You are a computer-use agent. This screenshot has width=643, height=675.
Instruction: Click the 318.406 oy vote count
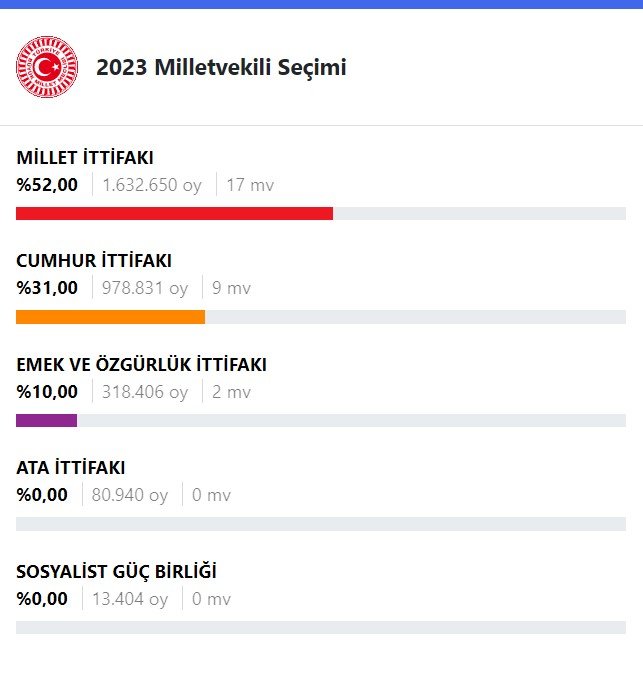point(145,392)
